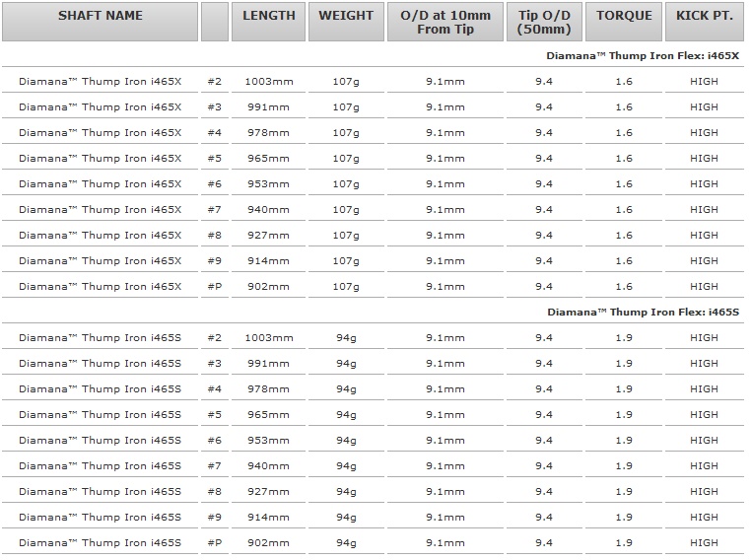This screenshot has height=560, width=752.
Task: Click the 1003mm length in i465X section
Action: pyautogui.click(x=268, y=82)
